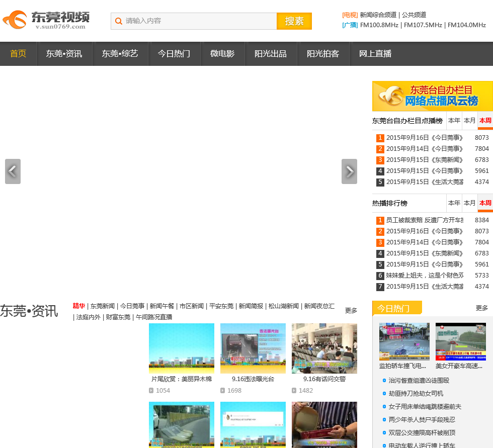Select 本年 tab in 自办栏目点播榜
This screenshot has height=448, width=493.
(x=454, y=120)
